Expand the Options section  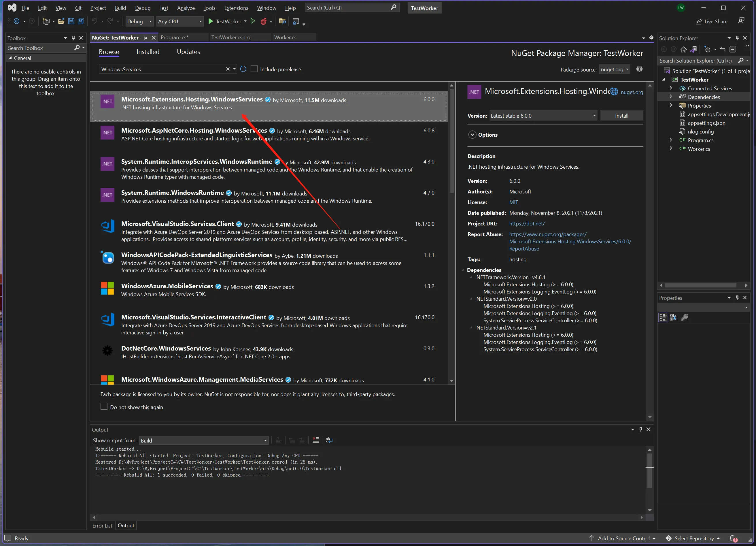coord(472,135)
